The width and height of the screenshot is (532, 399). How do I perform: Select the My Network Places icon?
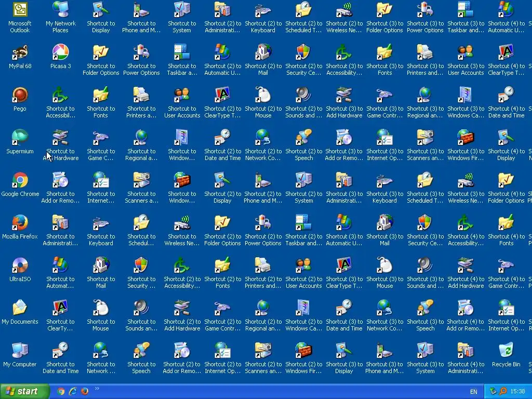point(60,17)
